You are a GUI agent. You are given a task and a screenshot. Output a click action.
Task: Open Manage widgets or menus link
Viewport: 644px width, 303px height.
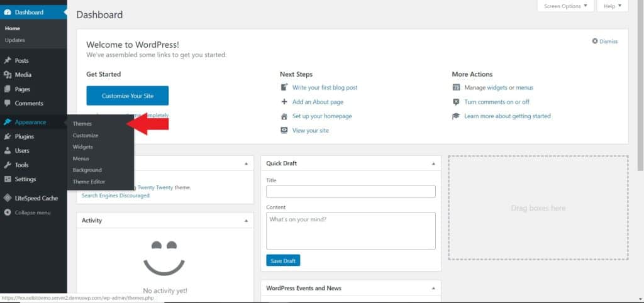point(499,87)
